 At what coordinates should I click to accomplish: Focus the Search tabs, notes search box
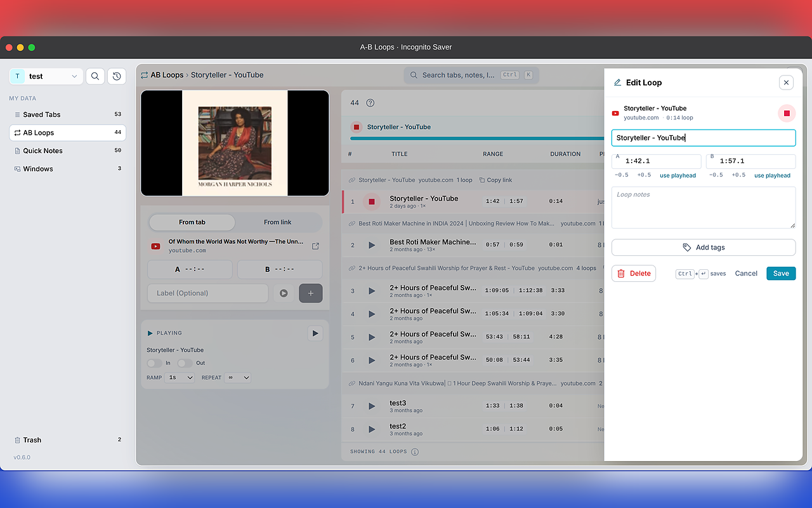471,75
